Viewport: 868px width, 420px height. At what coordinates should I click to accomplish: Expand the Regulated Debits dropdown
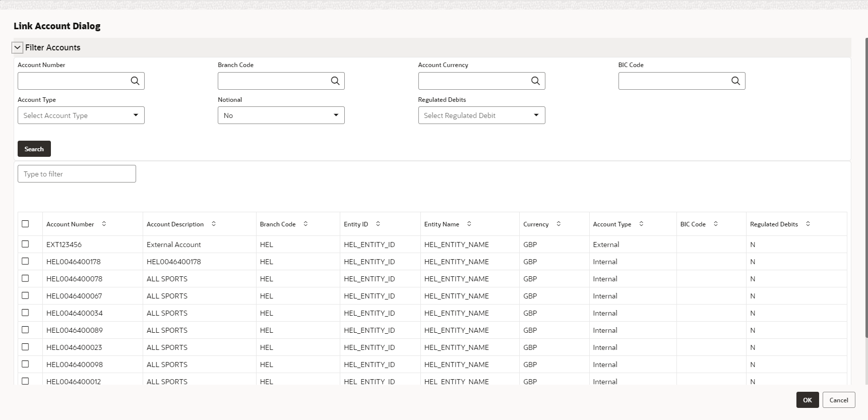pos(481,115)
